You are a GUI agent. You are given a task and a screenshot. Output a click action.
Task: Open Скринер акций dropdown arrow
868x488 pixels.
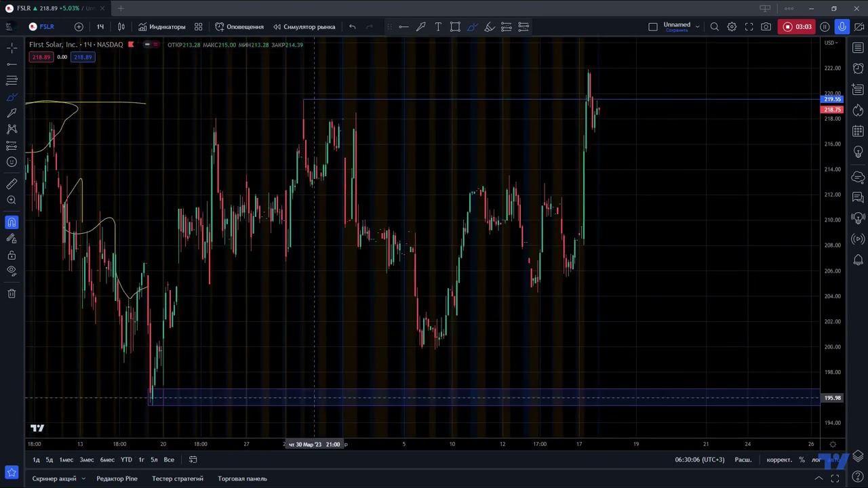(83, 479)
